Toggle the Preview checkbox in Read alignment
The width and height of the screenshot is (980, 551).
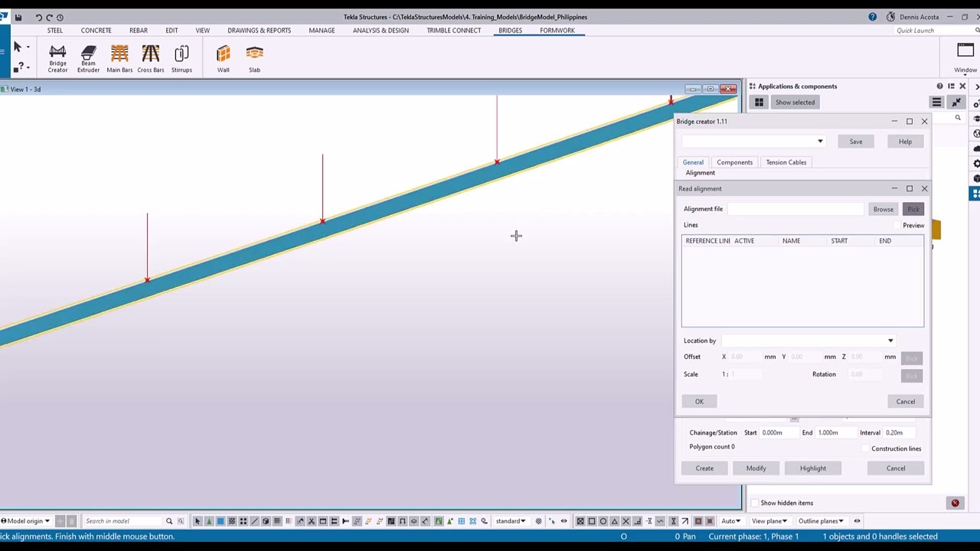coord(897,226)
